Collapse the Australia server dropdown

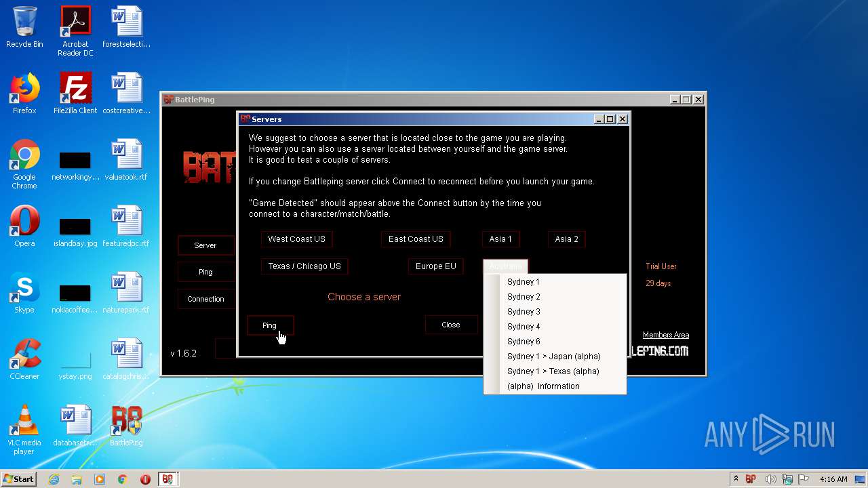[505, 266]
